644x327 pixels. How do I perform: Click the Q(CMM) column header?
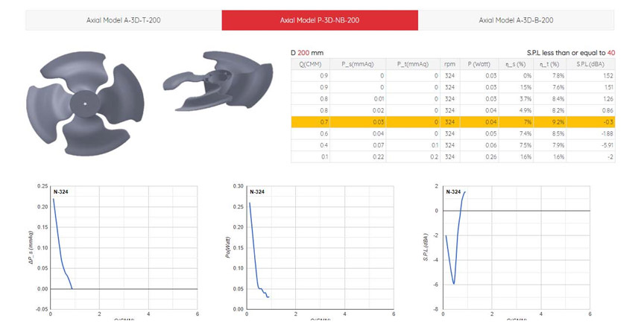(x=311, y=64)
